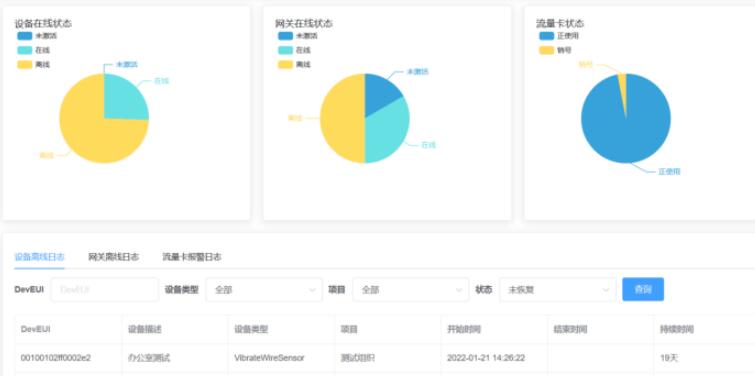Image resolution: width=755 pixels, height=380 pixels.
Task: Toggle 在线 legend in 网关在线状态 chart
Action: pyautogui.click(x=294, y=50)
